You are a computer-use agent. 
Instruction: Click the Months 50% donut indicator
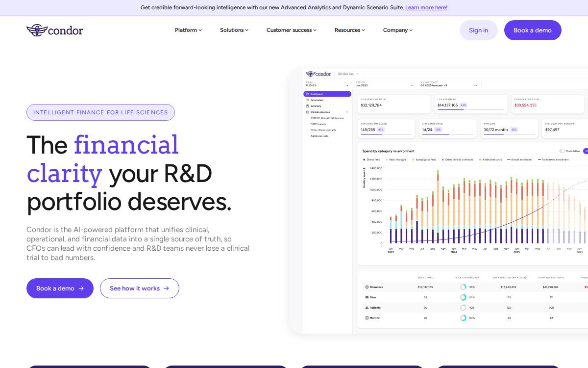point(463,318)
